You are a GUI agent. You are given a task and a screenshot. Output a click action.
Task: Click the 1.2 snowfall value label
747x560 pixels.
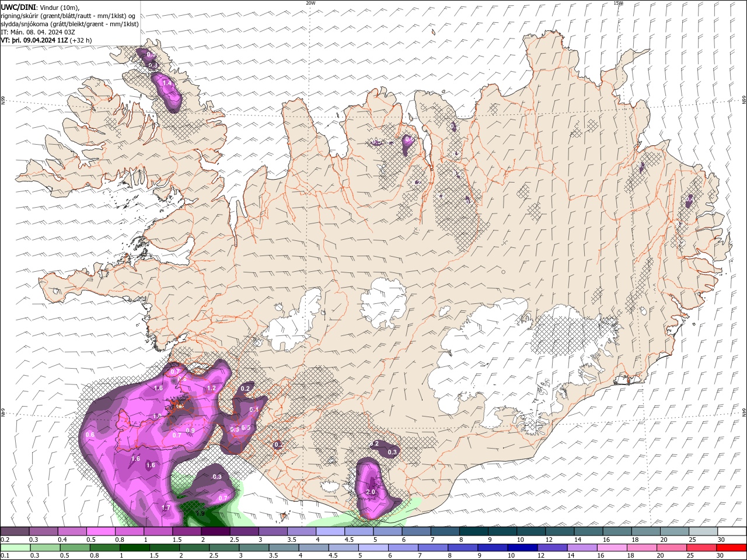(212, 388)
